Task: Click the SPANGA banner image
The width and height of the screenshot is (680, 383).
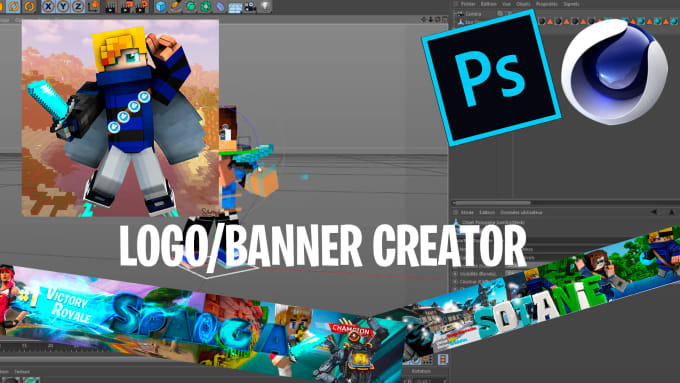Action: click(202, 323)
